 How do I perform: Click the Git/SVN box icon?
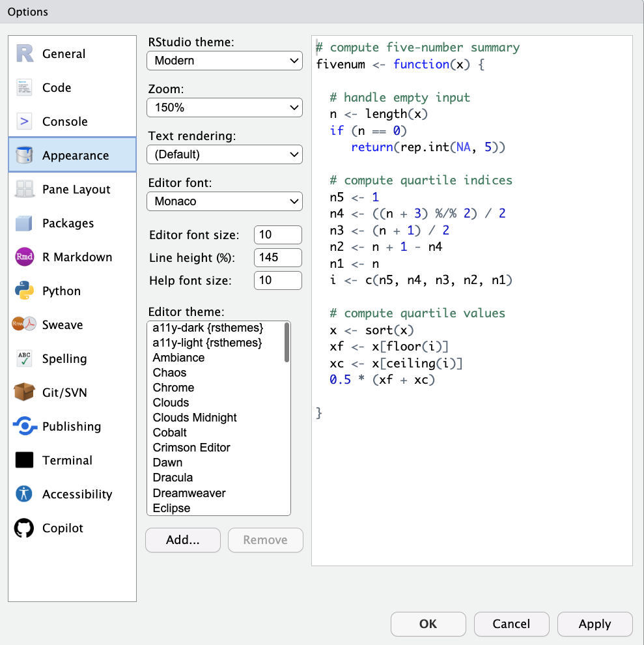pos(24,393)
